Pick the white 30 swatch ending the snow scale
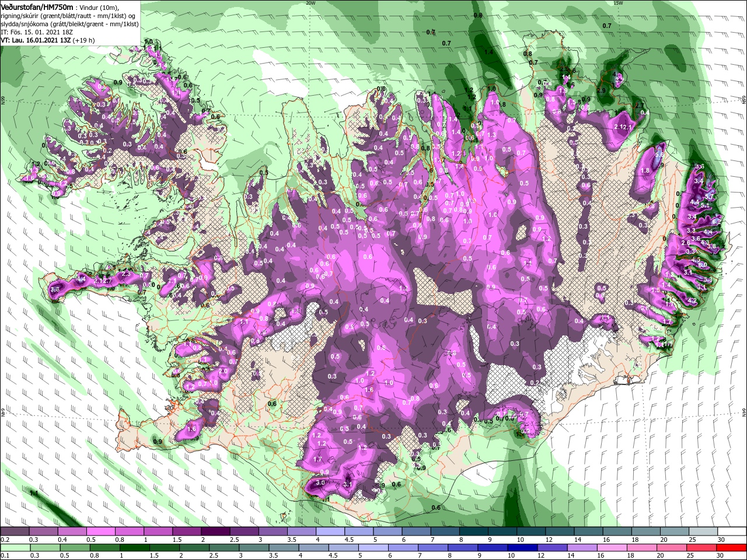Viewport: 747px width, 560px height. click(732, 531)
